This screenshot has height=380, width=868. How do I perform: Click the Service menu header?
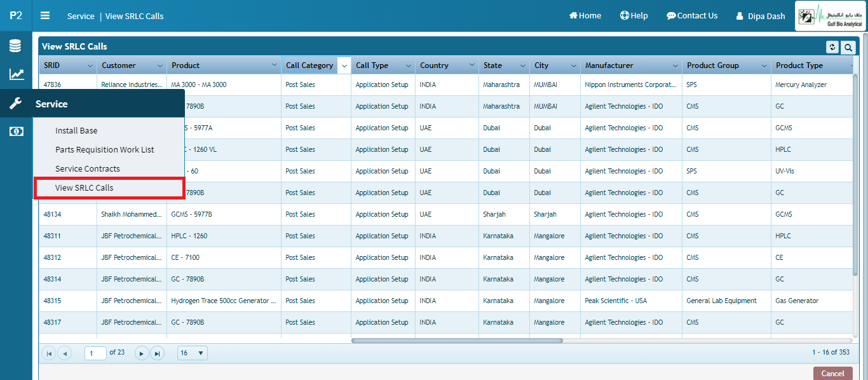[x=109, y=104]
